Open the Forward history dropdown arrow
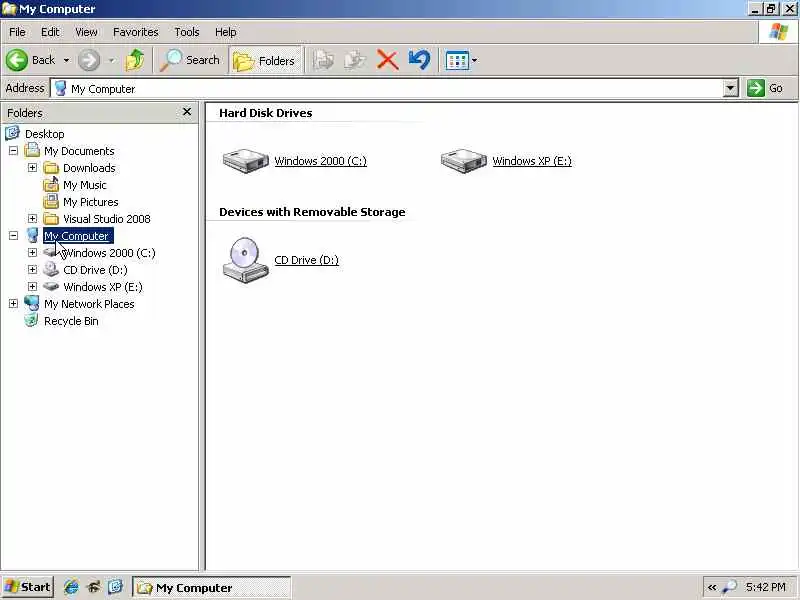The width and height of the screenshot is (800, 600). pos(111,60)
